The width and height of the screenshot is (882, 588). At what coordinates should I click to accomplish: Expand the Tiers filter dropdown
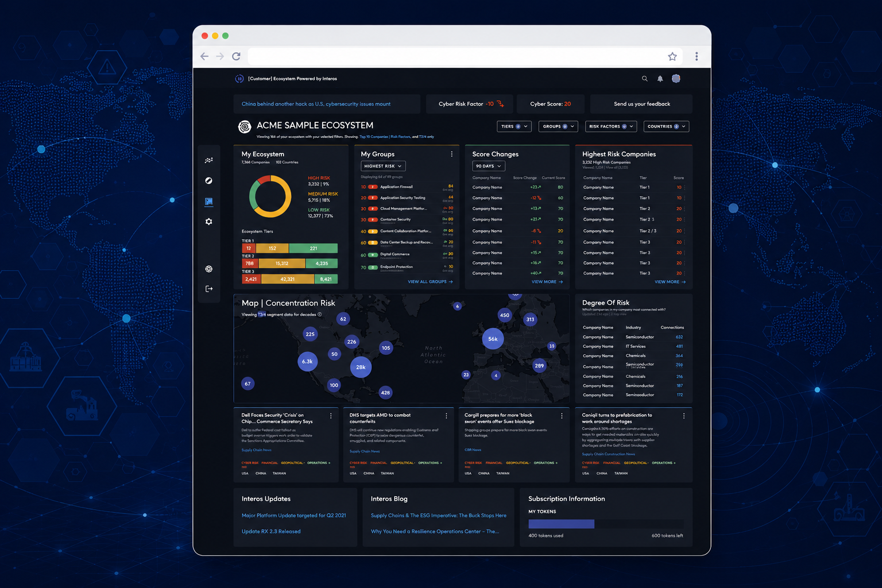(x=514, y=126)
